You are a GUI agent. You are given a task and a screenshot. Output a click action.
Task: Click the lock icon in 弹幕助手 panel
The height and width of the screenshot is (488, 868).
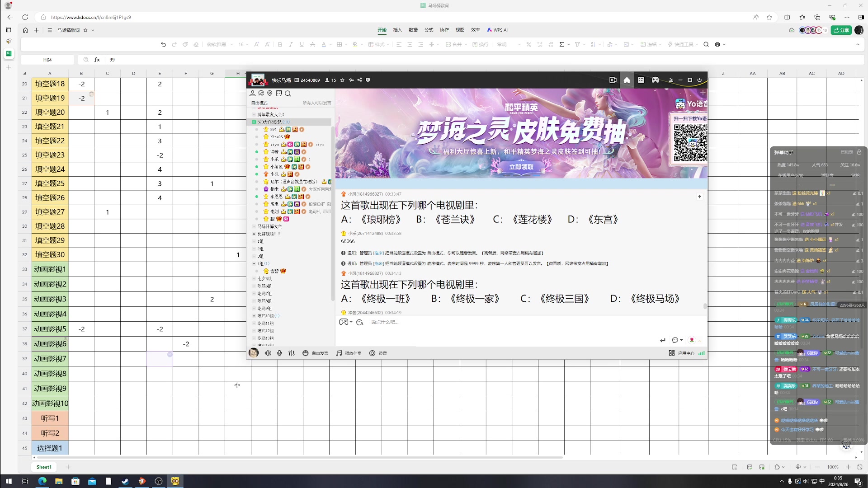coord(859,152)
